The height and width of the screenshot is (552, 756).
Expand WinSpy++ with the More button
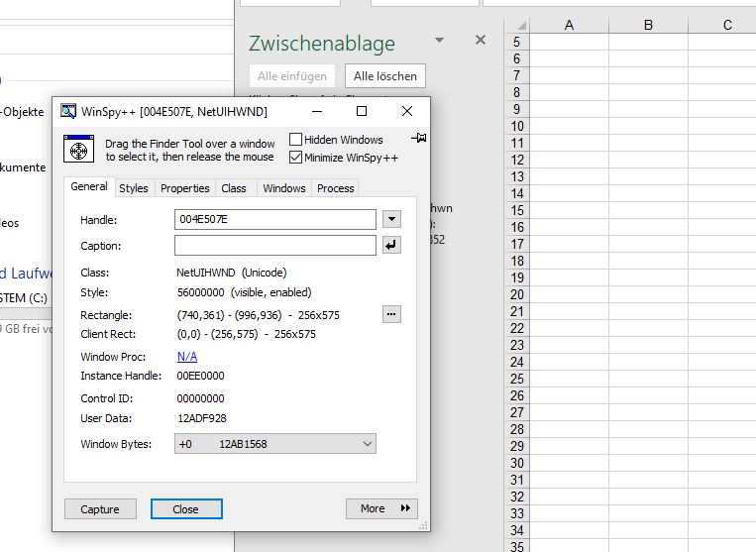pos(381,508)
